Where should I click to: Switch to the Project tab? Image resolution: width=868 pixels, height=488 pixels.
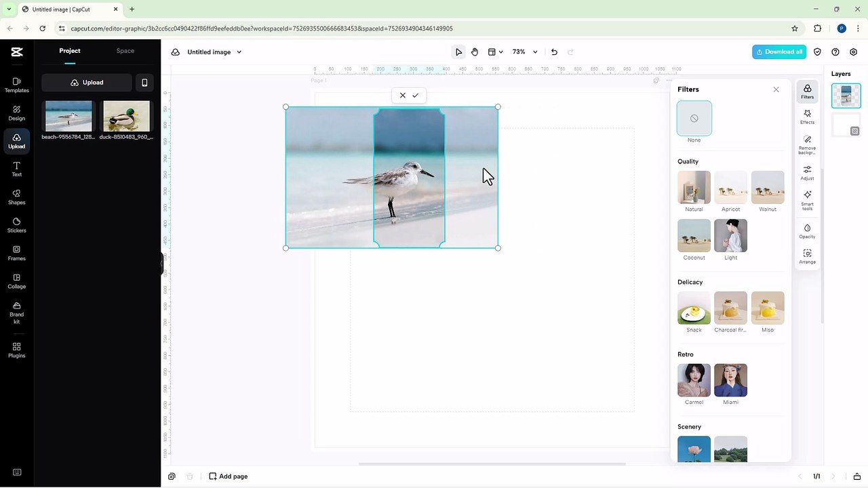[x=70, y=51]
